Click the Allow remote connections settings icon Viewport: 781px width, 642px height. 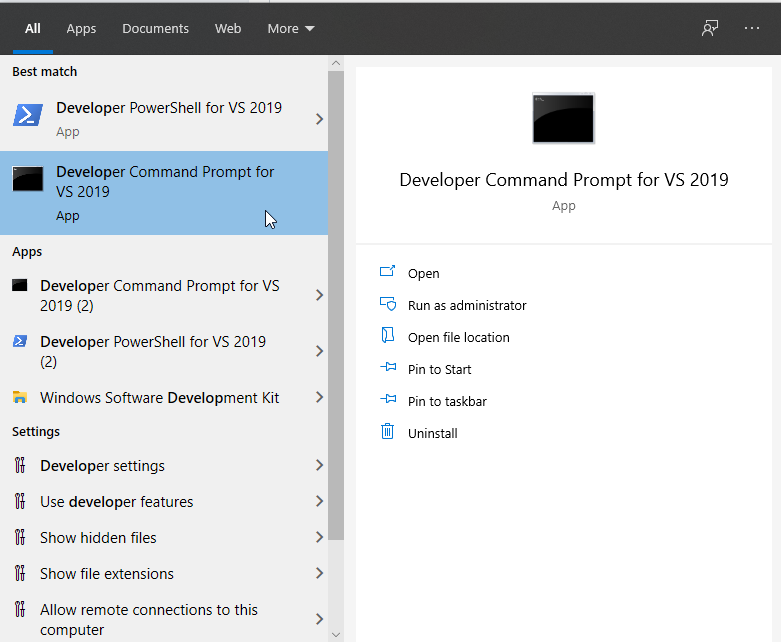click(19, 609)
